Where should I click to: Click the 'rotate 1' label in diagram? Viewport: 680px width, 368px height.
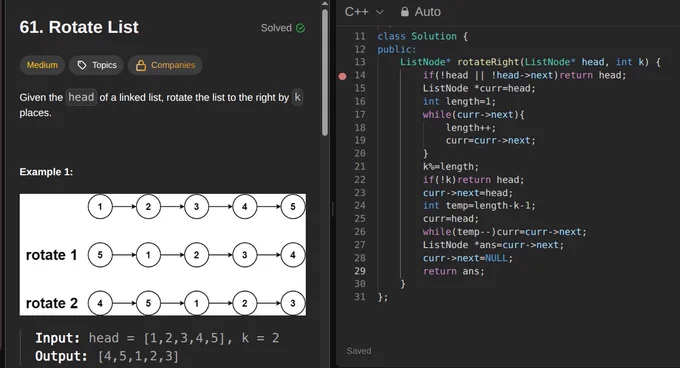click(x=52, y=255)
